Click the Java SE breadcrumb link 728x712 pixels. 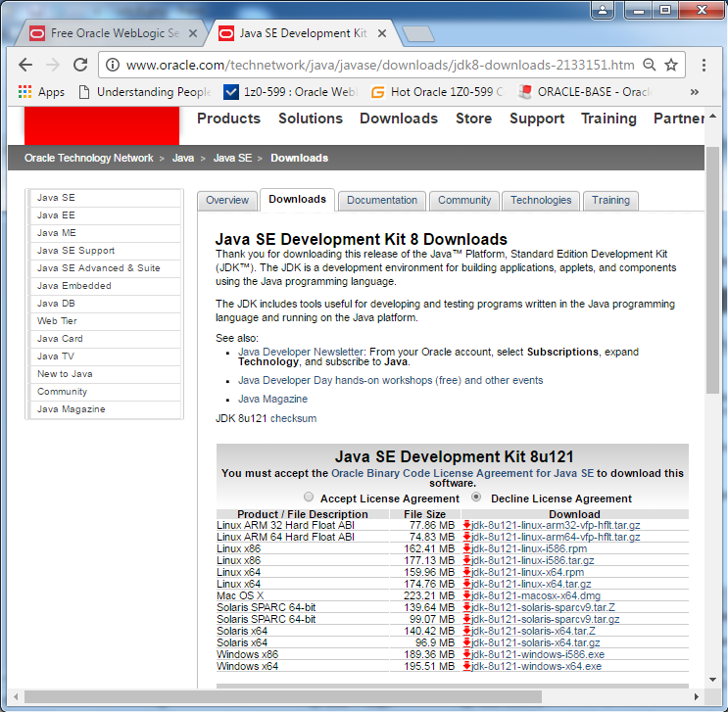[x=232, y=158]
